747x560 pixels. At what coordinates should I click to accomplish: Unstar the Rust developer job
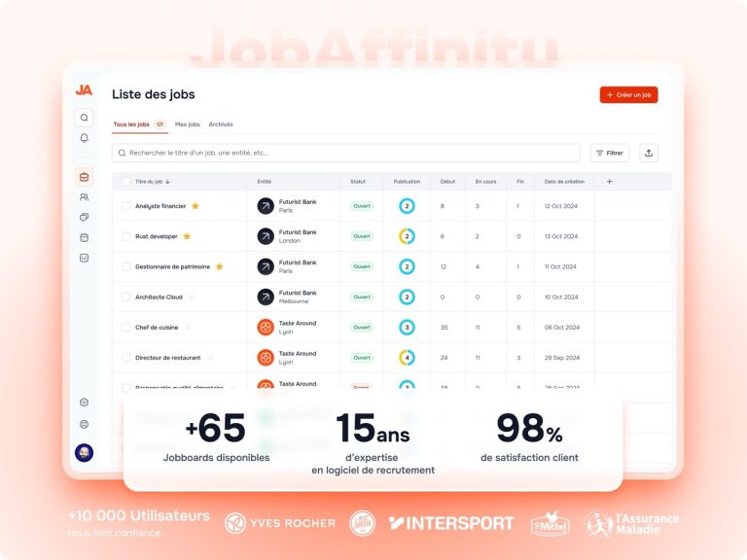pyautogui.click(x=187, y=236)
